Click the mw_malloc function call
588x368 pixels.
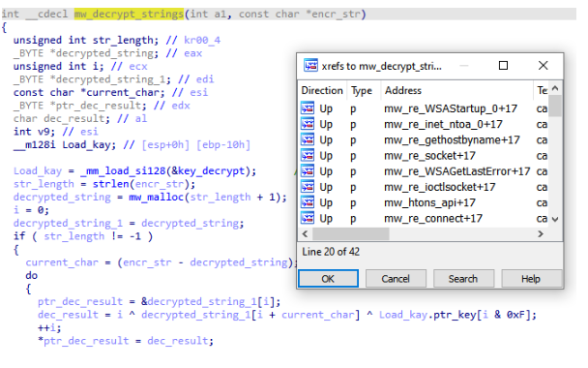coord(157,197)
